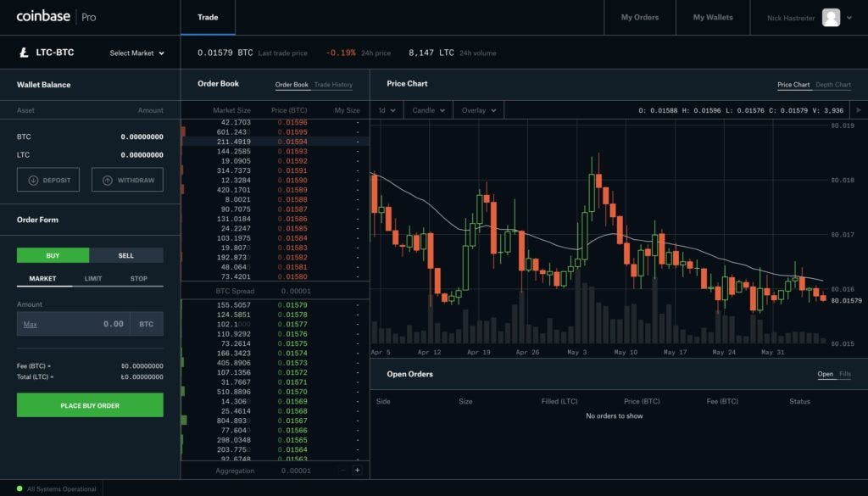Show the Order Book view
The image size is (868, 496).
click(292, 85)
